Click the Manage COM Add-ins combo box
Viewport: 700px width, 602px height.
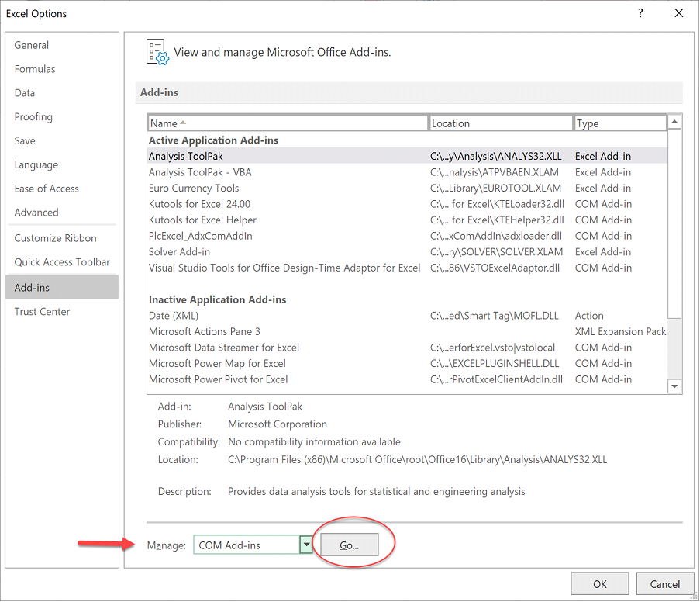[246, 545]
